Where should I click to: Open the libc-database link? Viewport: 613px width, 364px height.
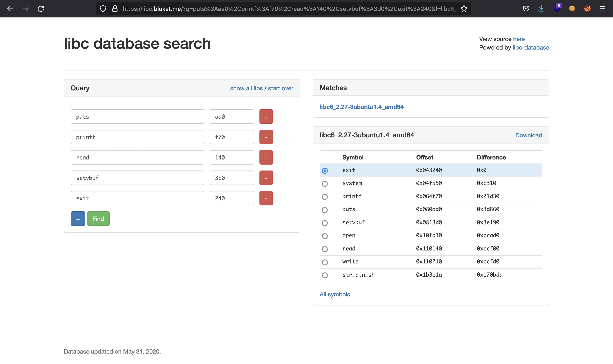(x=531, y=47)
